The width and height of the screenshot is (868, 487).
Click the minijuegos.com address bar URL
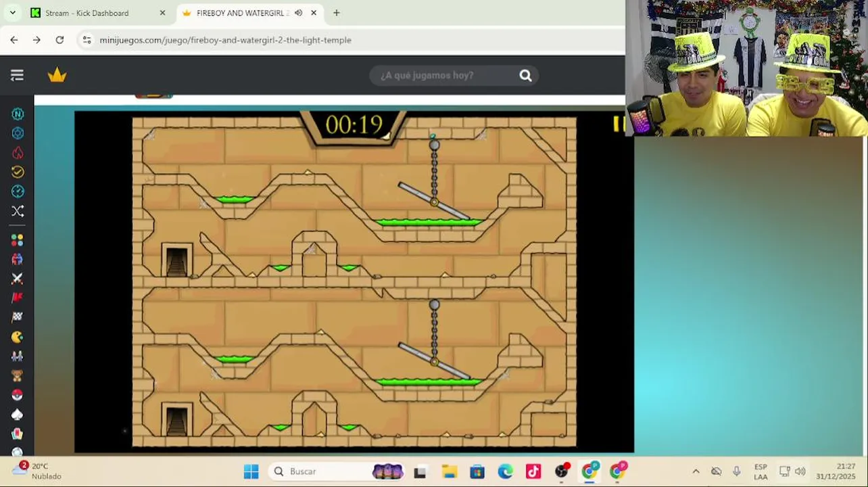(x=225, y=40)
